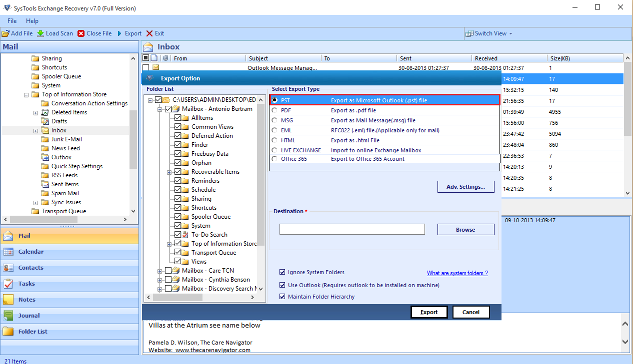Check the Mailbox - Cynthia Benson checkbox
The image size is (633, 364).
[168, 280]
